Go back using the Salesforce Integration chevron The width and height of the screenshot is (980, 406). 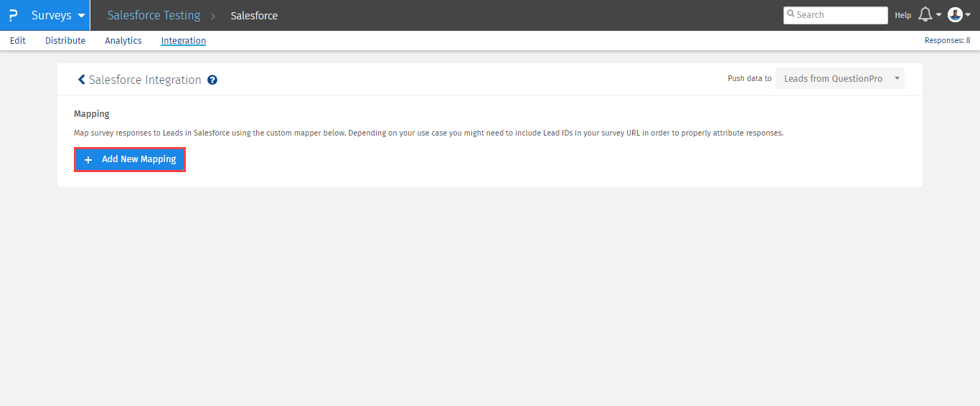pos(81,80)
